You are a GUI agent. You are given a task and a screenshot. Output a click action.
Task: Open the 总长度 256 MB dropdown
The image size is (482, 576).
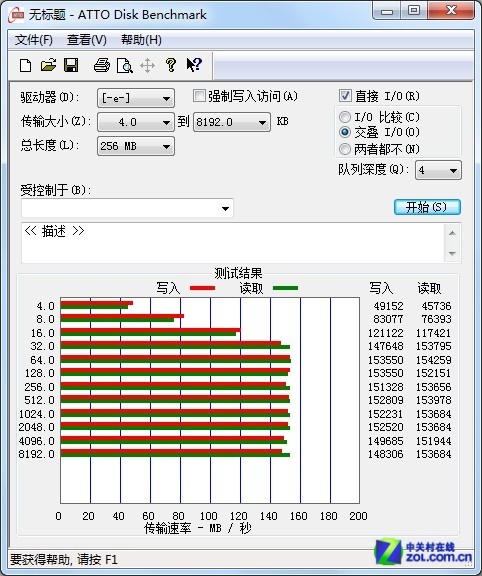coord(136,146)
